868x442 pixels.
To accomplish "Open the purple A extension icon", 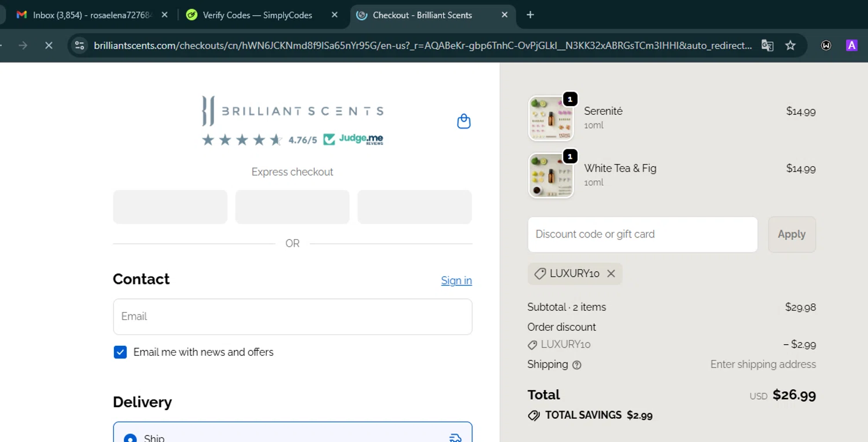I will (x=851, y=45).
